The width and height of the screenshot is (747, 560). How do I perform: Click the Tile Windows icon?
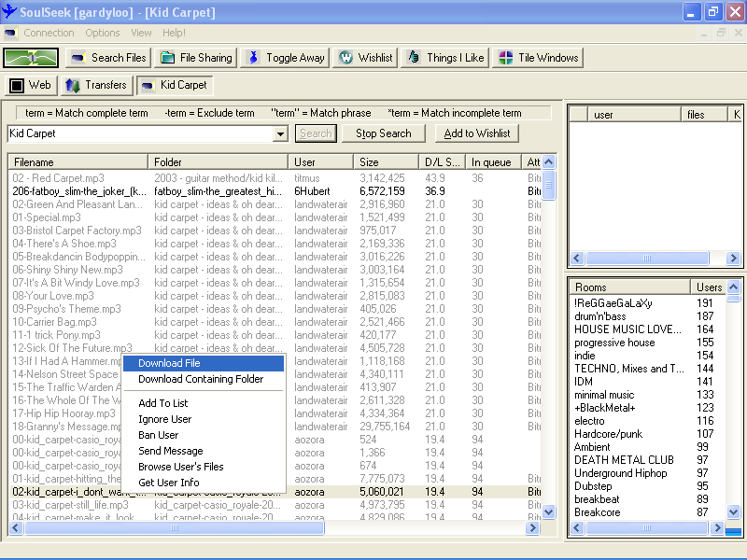click(505, 58)
